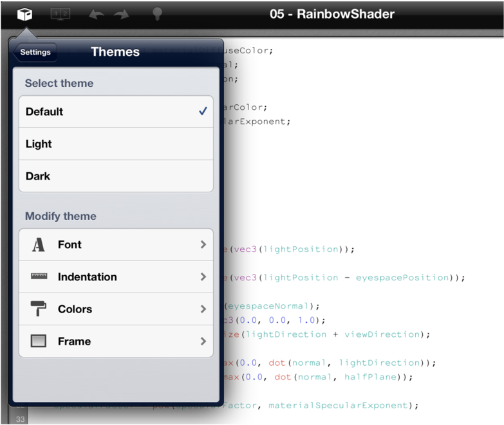Click the paint roller Colors icon
The image size is (504, 425).
tap(39, 309)
